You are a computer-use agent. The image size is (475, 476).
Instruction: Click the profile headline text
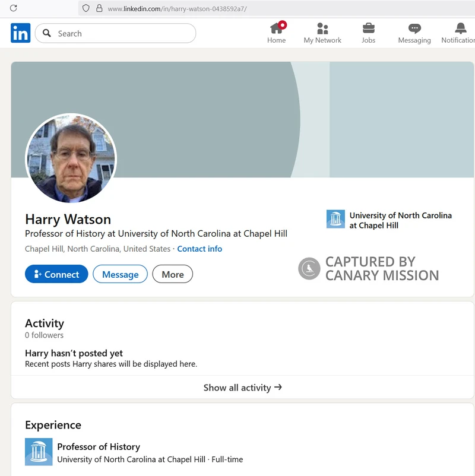[156, 234]
